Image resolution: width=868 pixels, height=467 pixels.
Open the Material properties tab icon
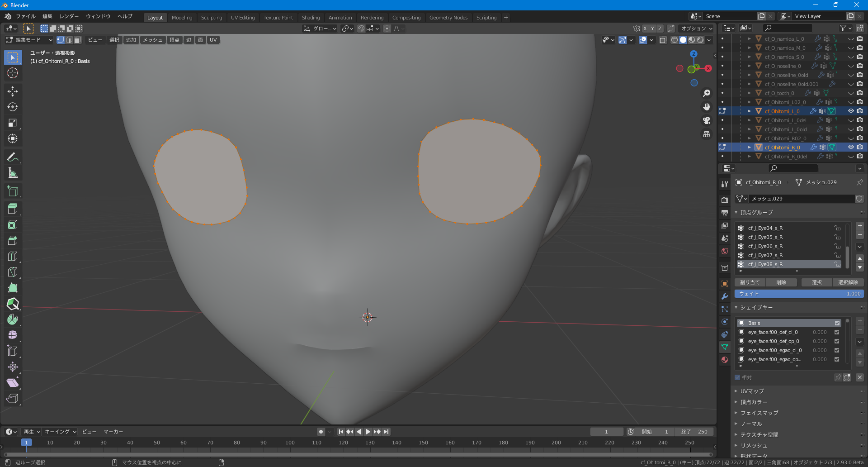tap(725, 360)
